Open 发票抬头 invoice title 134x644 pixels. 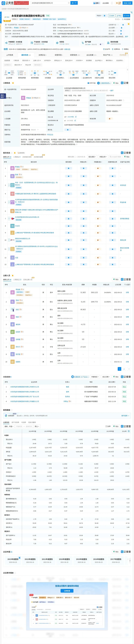click(x=116, y=49)
